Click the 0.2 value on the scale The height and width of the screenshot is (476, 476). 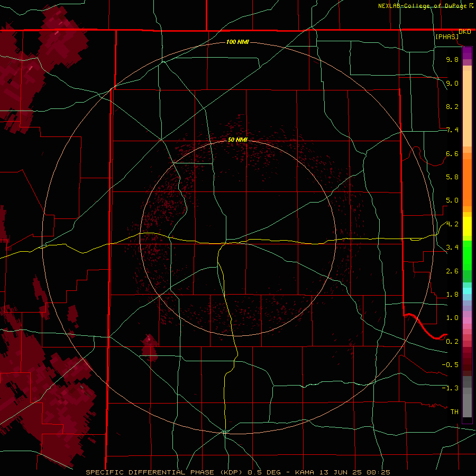(x=452, y=342)
